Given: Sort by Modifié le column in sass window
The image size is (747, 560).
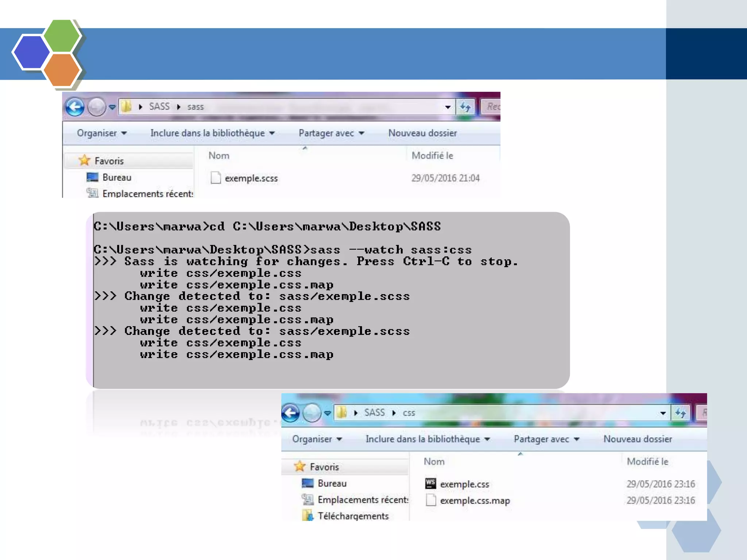Looking at the screenshot, I should (x=432, y=156).
